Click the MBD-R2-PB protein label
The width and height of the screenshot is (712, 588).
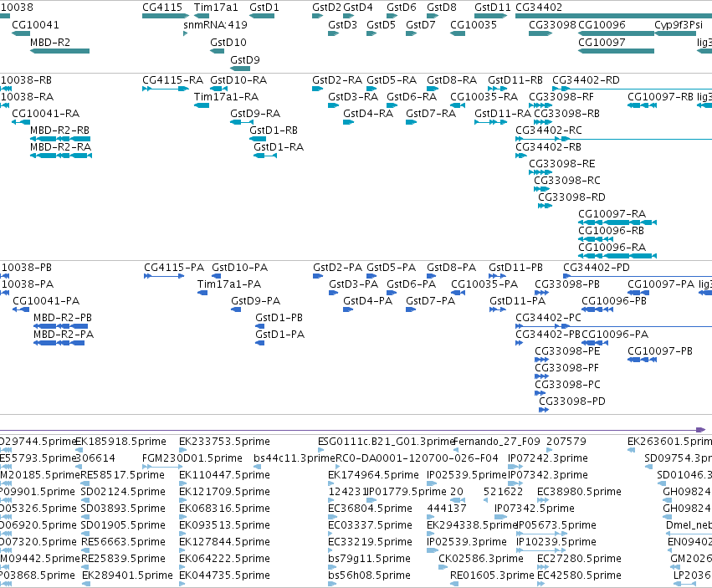tap(63, 318)
